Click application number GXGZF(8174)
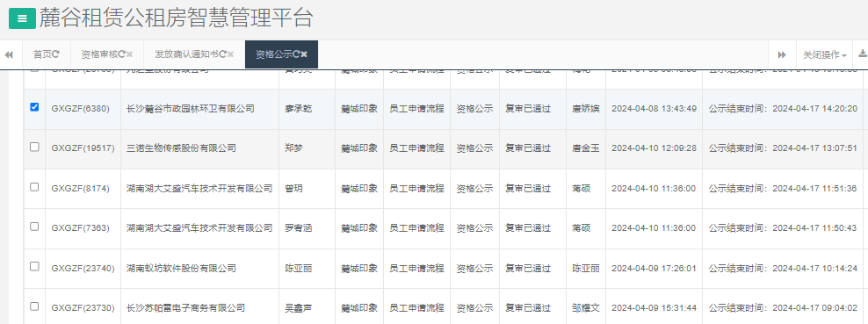868x324 pixels. (80, 189)
